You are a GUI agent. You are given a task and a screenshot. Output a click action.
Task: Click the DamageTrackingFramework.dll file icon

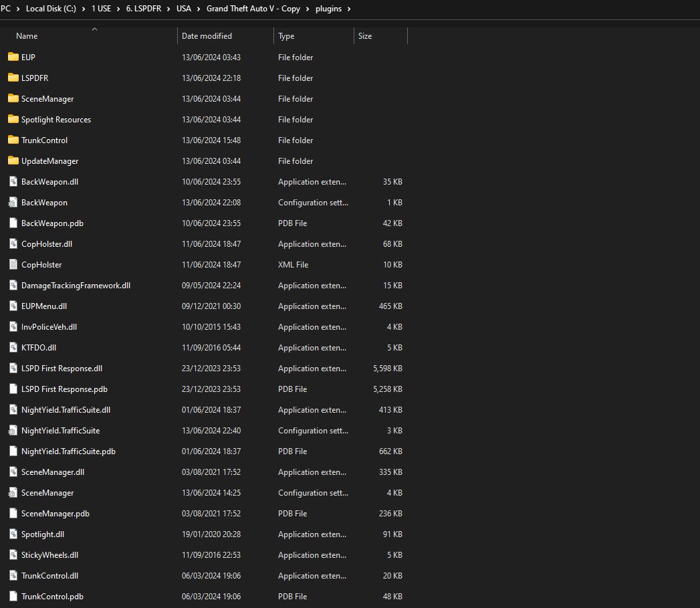pos(13,285)
